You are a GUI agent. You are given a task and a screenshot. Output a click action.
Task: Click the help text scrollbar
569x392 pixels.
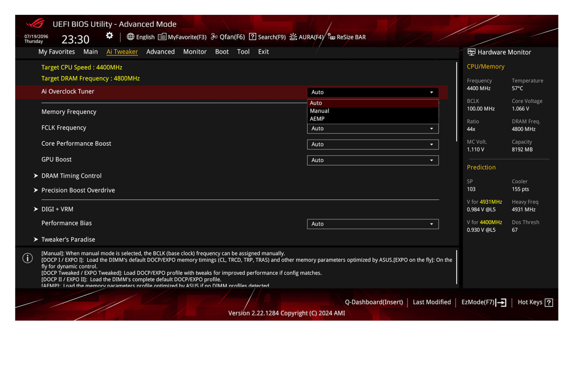[x=457, y=267]
